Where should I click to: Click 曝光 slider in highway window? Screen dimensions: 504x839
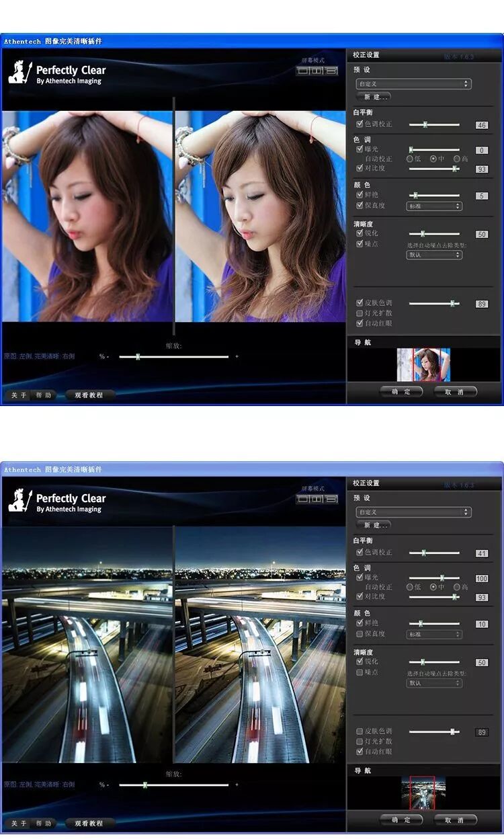click(434, 577)
